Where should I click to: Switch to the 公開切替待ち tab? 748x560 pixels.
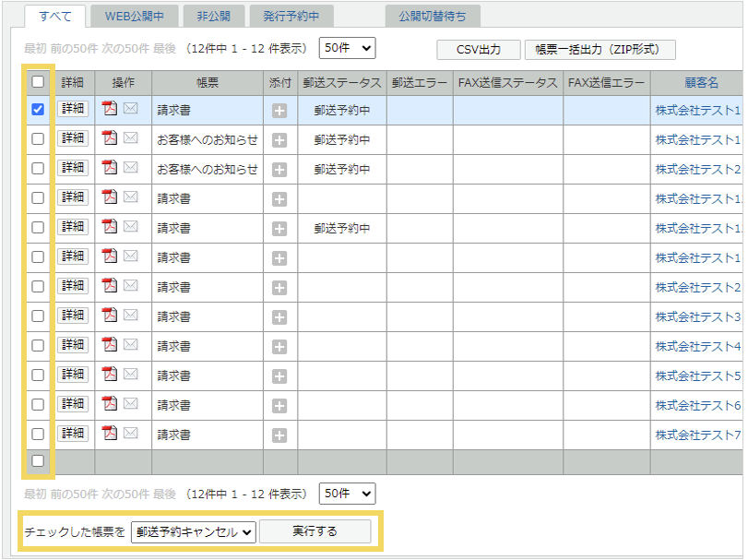coord(433,16)
